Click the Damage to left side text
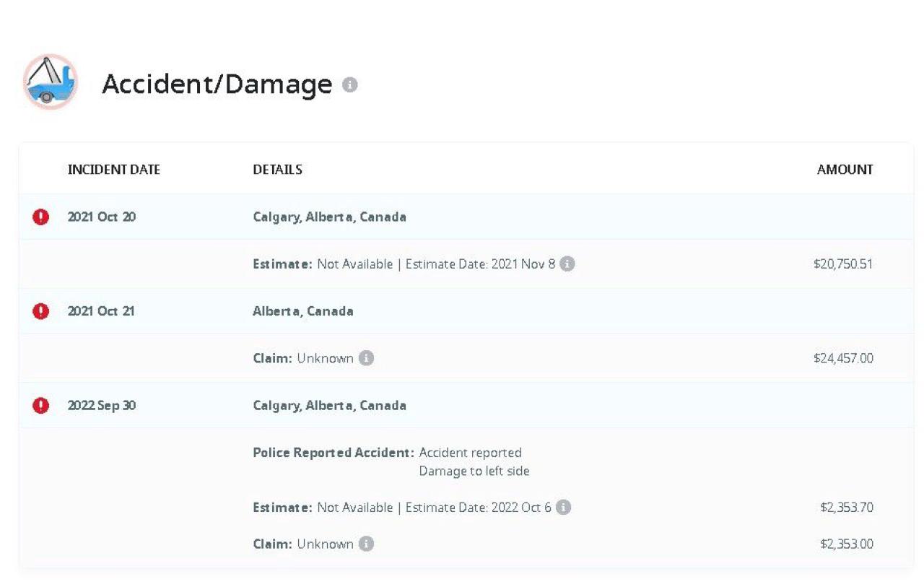 coord(474,471)
